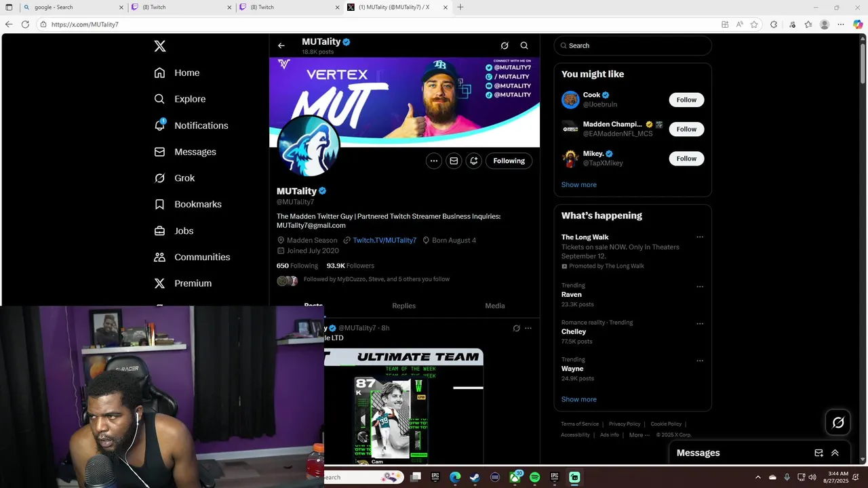
Task: Switch to the Media tab
Action: (x=494, y=306)
